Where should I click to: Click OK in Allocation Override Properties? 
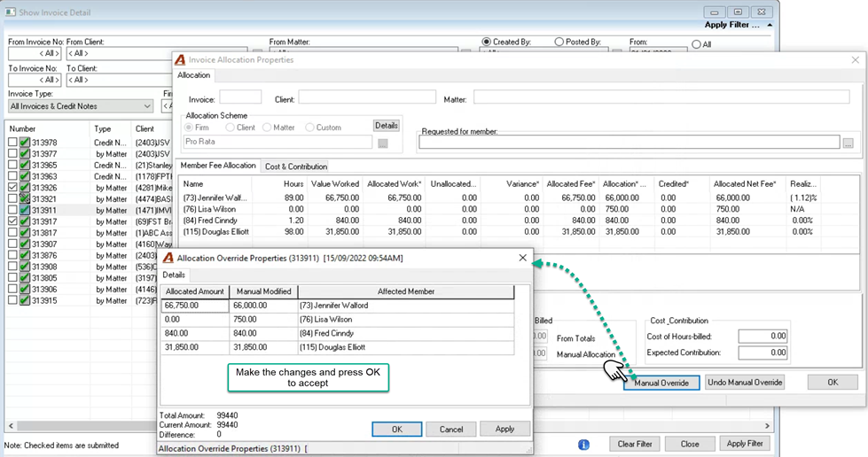[397, 430]
